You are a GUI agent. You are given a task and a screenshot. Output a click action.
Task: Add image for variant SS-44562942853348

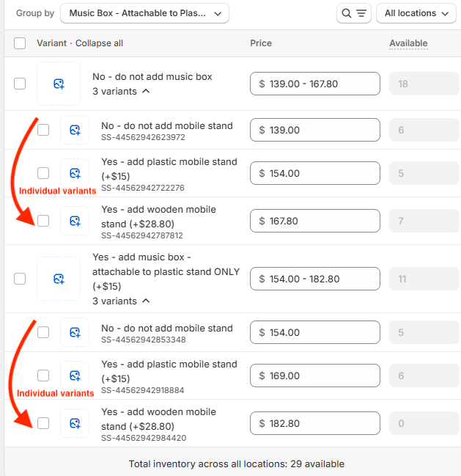coord(74,332)
